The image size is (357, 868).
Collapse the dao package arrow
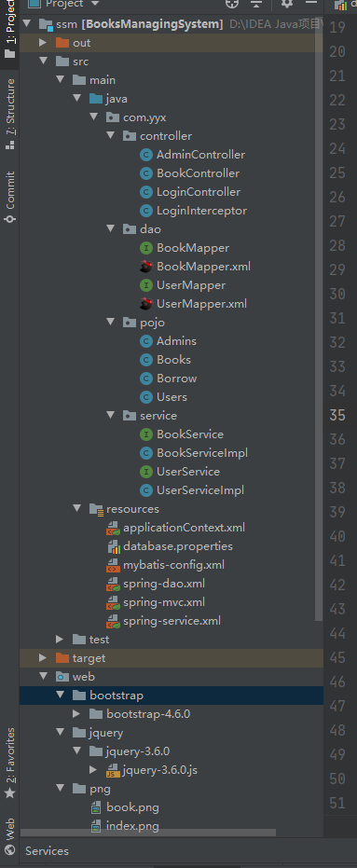point(110,228)
